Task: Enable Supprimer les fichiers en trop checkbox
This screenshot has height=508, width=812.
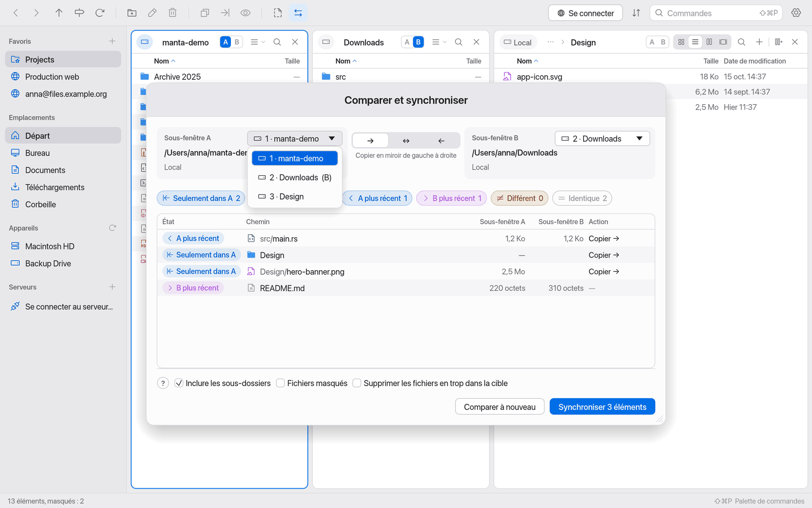Action: coord(357,383)
